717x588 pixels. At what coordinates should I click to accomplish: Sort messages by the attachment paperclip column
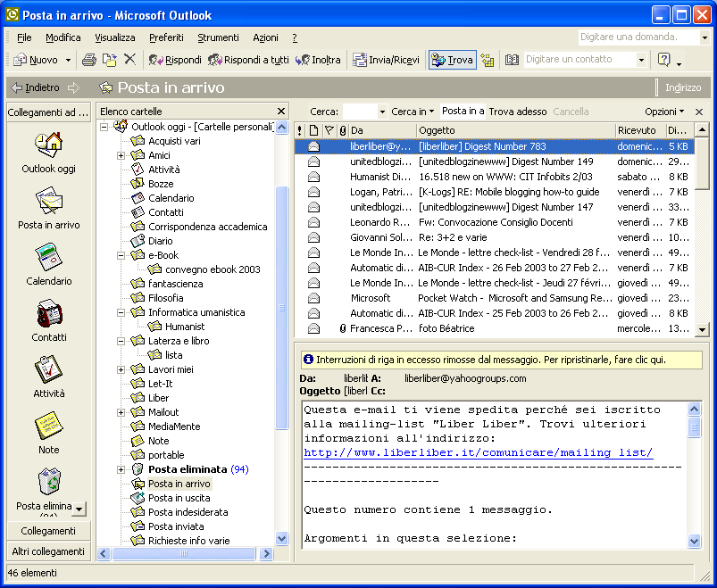point(343,130)
